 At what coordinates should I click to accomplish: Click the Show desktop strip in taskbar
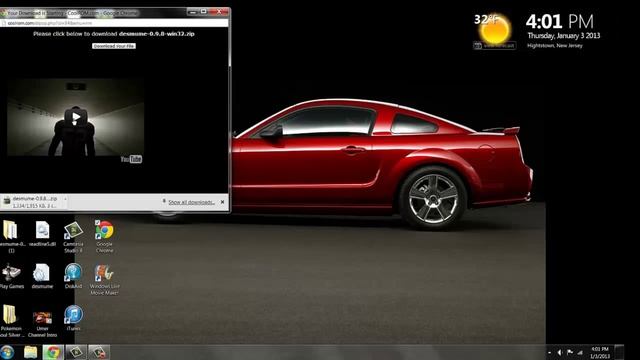click(x=619, y=352)
